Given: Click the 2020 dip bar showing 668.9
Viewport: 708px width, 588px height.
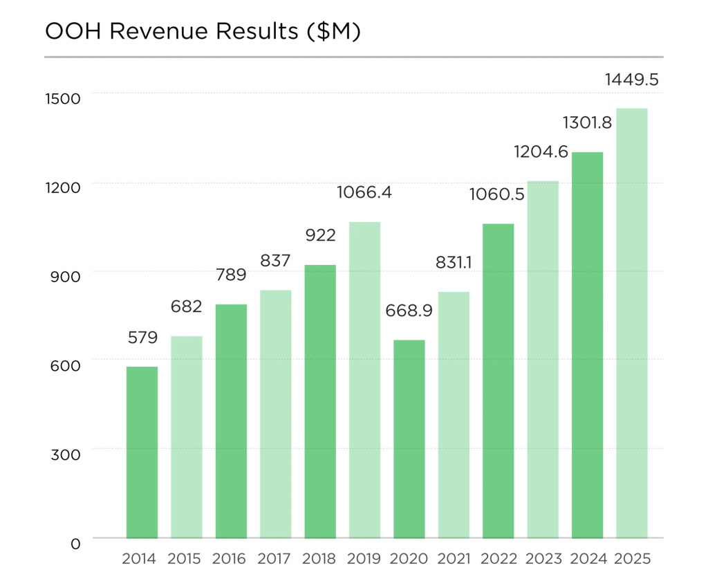Looking at the screenshot, I should [409, 439].
